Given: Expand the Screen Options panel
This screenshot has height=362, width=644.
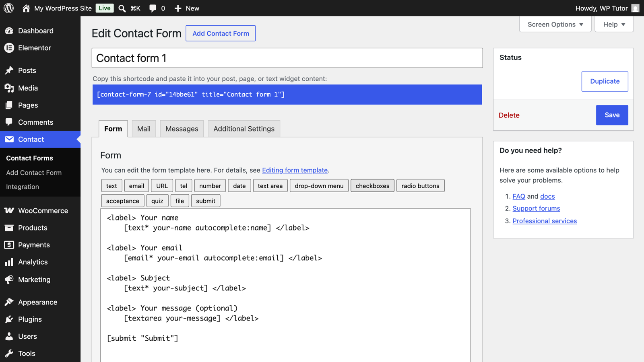Looking at the screenshot, I should 555,24.
